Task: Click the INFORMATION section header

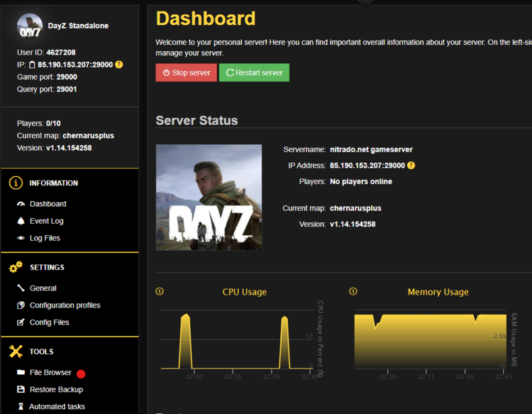Action: click(x=54, y=183)
